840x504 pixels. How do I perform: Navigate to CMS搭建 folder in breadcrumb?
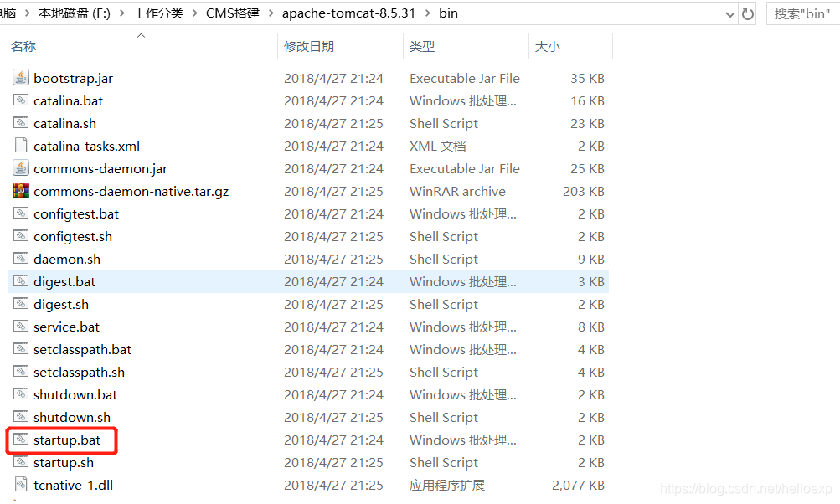(233, 13)
